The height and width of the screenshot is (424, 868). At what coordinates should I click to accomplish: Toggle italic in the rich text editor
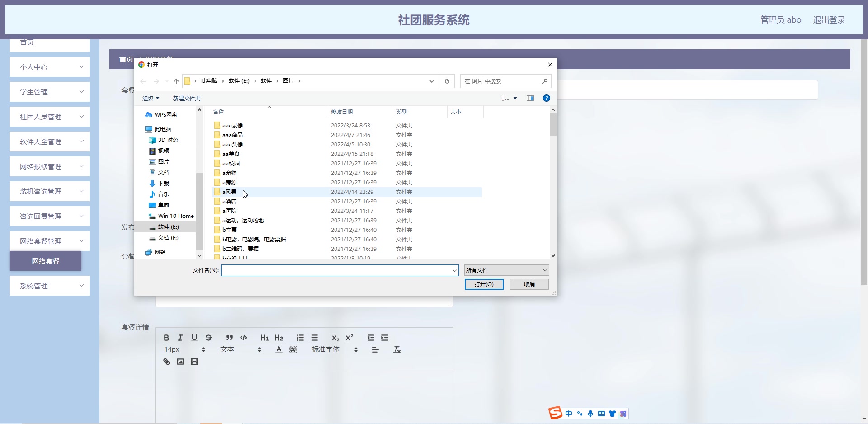coord(180,338)
